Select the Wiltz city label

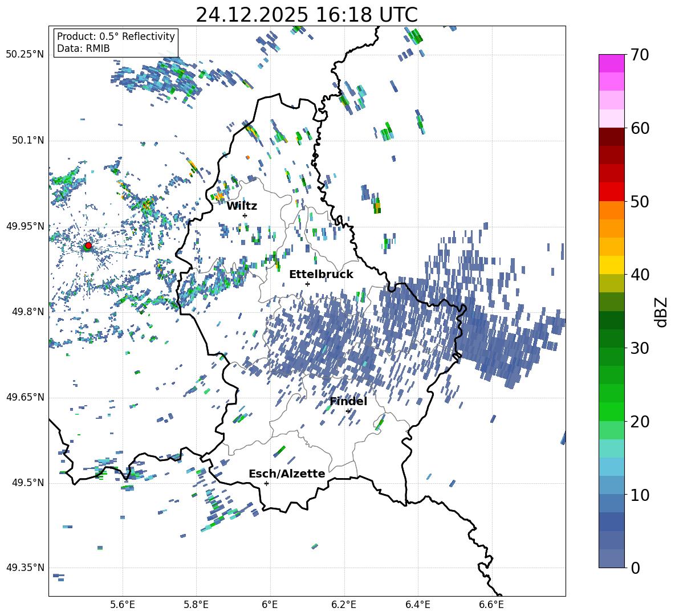pos(242,206)
